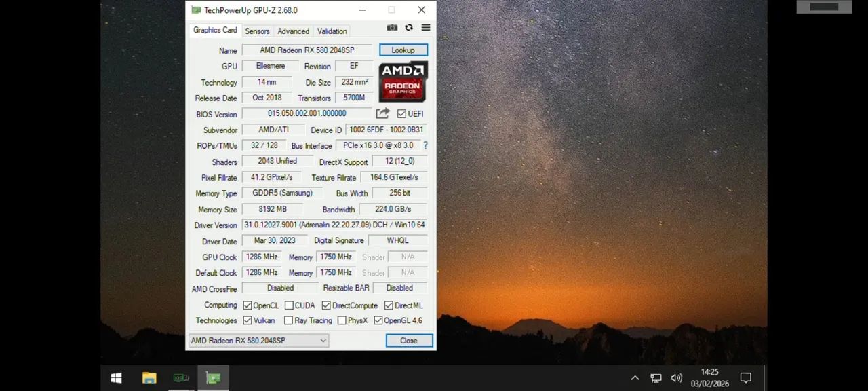The width and height of the screenshot is (868, 391).
Task: Open the GPU selection dropdown
Action: coord(258,341)
